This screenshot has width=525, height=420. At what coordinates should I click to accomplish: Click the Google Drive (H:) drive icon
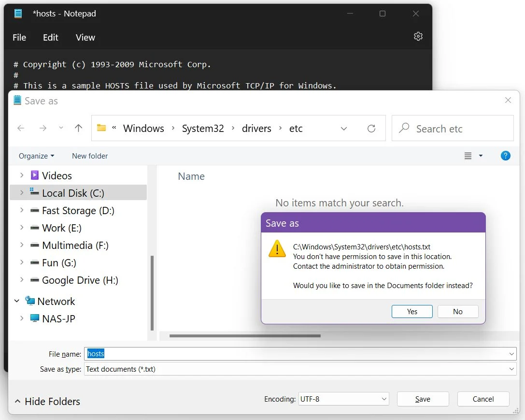(x=34, y=280)
